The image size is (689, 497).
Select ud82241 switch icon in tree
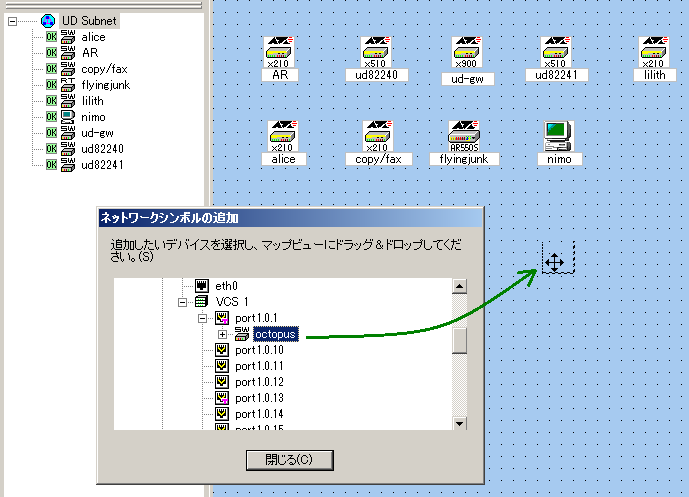coord(68,164)
